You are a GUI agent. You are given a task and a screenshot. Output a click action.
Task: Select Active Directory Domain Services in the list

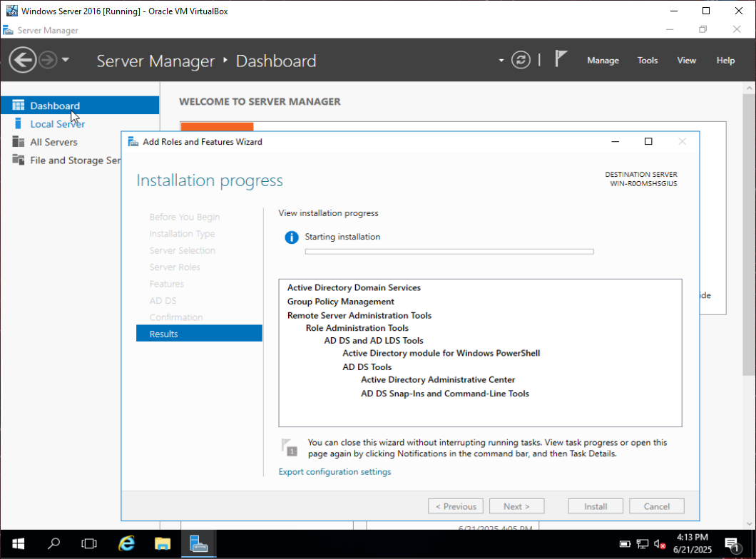(354, 287)
